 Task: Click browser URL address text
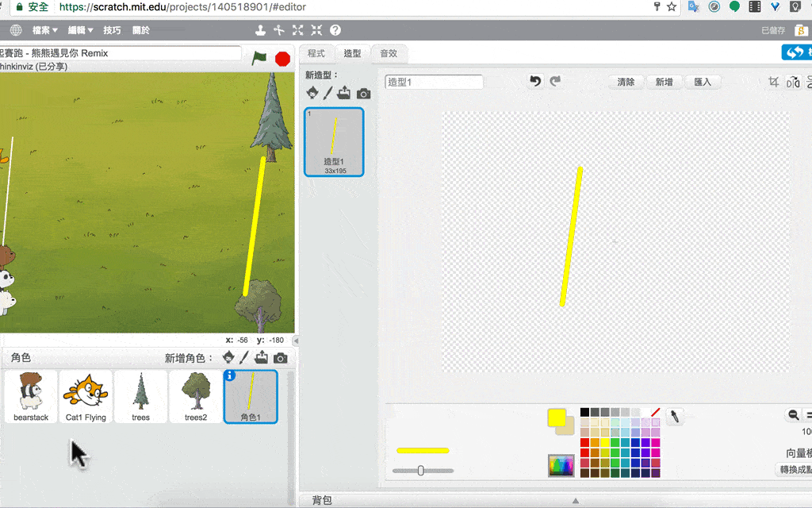coord(182,6)
